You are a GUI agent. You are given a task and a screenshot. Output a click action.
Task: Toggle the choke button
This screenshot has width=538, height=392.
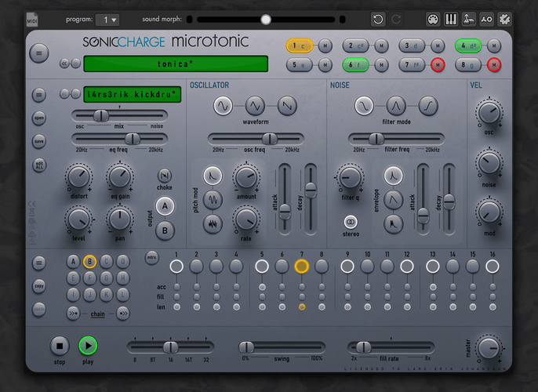[165, 176]
